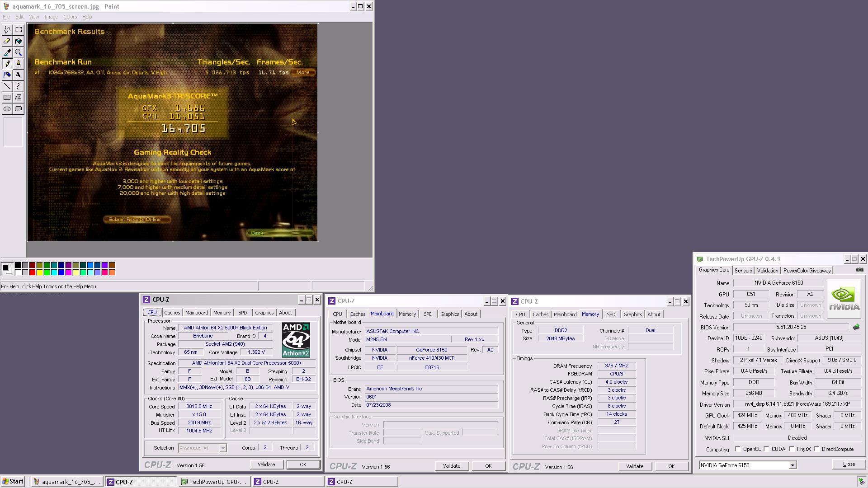
Task: Click the GPU-Z screenshot camera icon
Action: (859, 270)
